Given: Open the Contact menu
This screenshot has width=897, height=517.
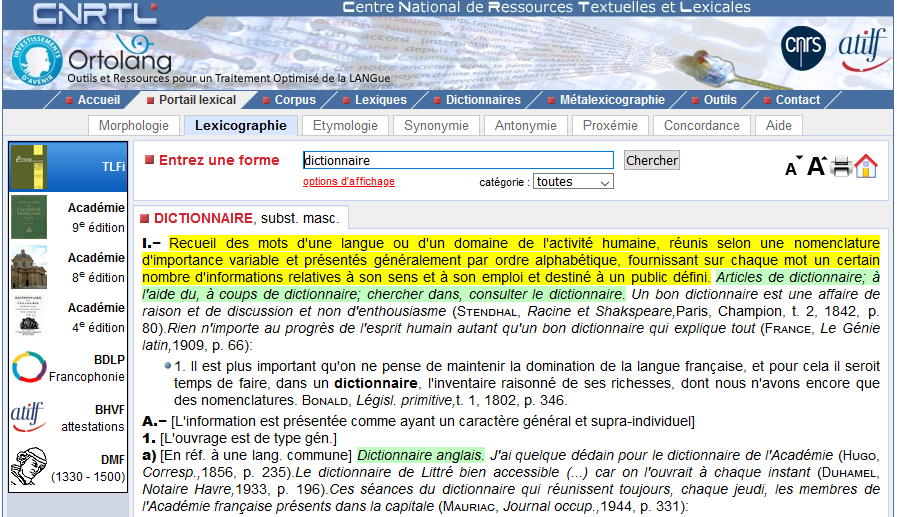Looking at the screenshot, I should point(792,100).
